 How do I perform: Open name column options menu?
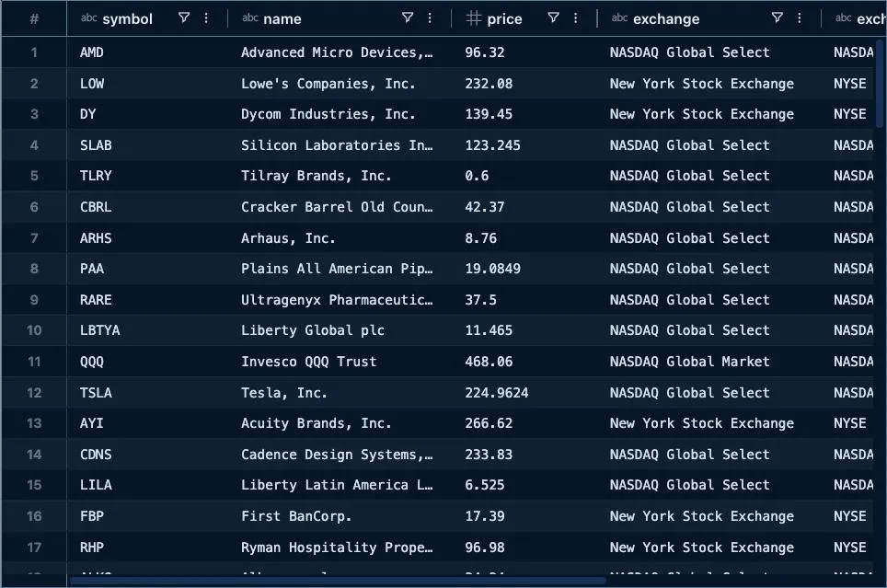tap(430, 18)
